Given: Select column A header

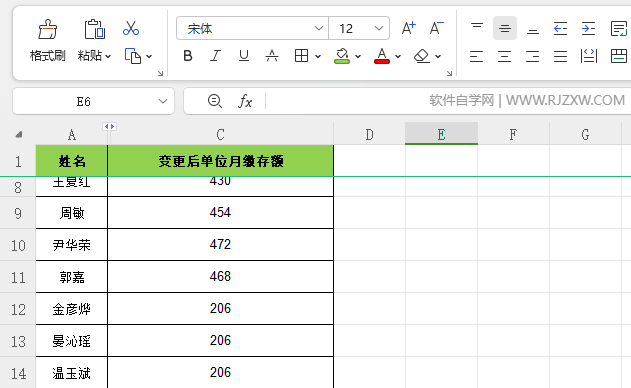Looking at the screenshot, I should click(x=72, y=134).
